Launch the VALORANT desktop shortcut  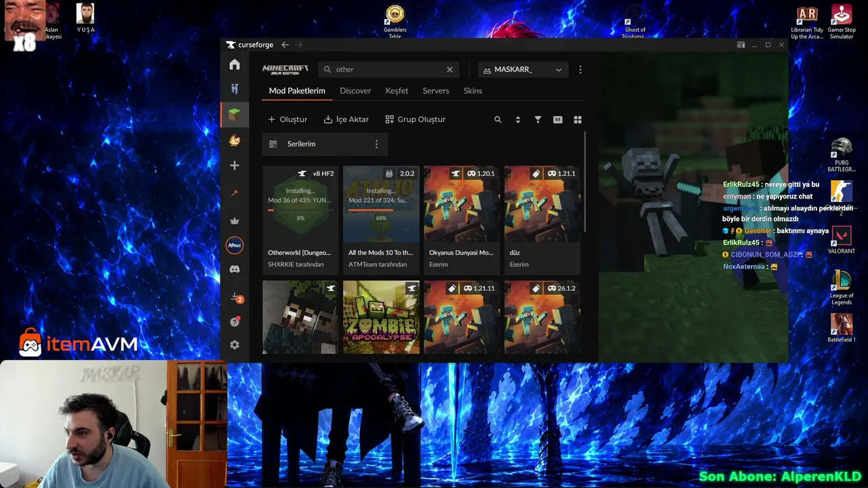click(x=842, y=240)
